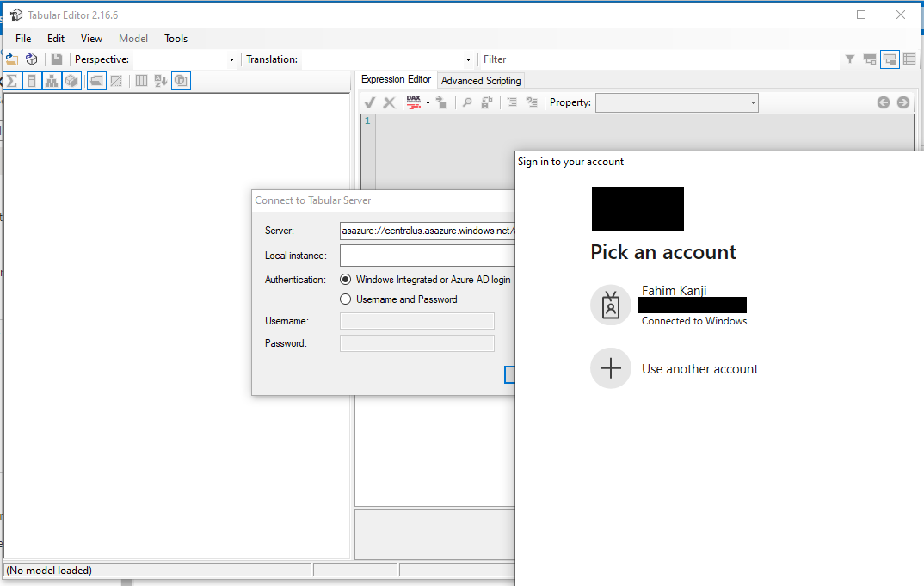
Task: Click Use another account option
Action: point(699,368)
